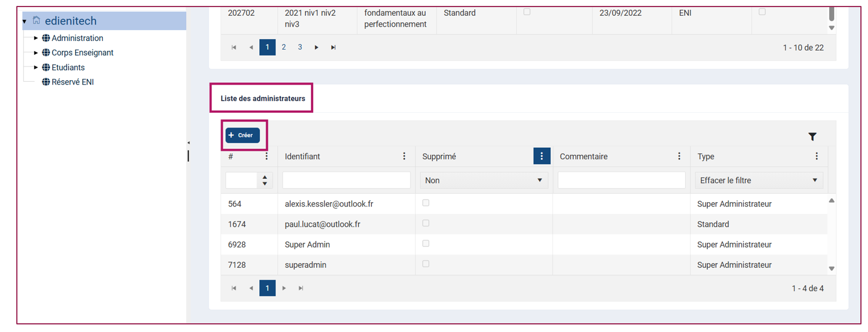The image size is (868, 332).
Task: Select Réservé ENI in the tree
Action: (72, 82)
